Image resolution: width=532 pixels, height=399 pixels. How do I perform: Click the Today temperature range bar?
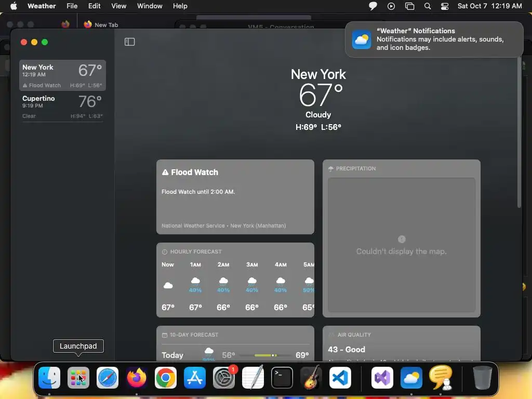(x=265, y=355)
